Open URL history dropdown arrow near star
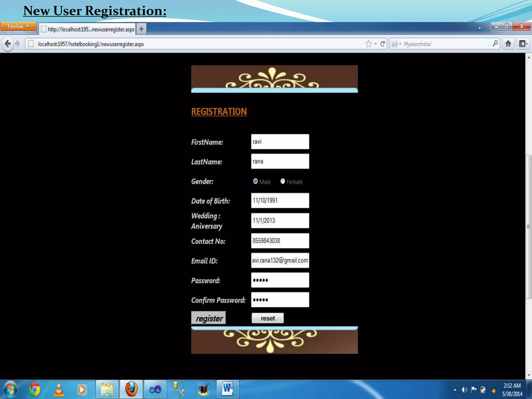 pos(376,44)
